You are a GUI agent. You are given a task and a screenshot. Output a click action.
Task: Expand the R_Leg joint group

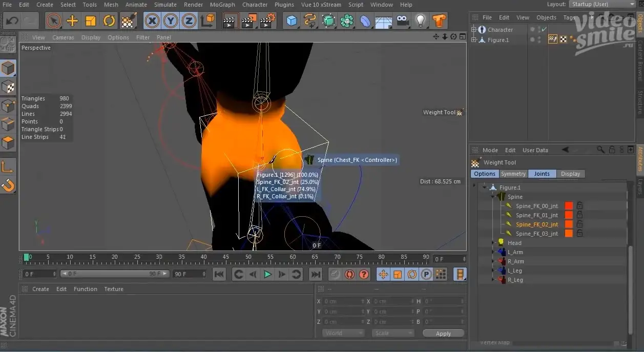[493, 280]
